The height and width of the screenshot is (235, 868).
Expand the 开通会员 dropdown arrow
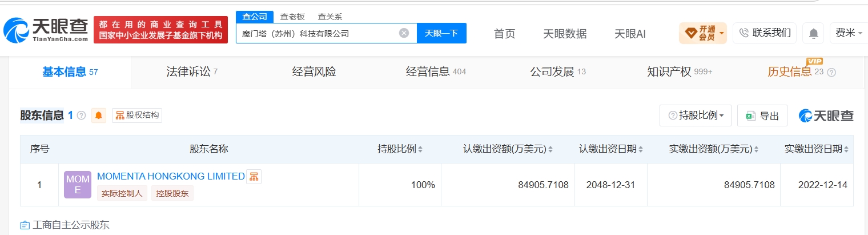pyautogui.click(x=722, y=33)
